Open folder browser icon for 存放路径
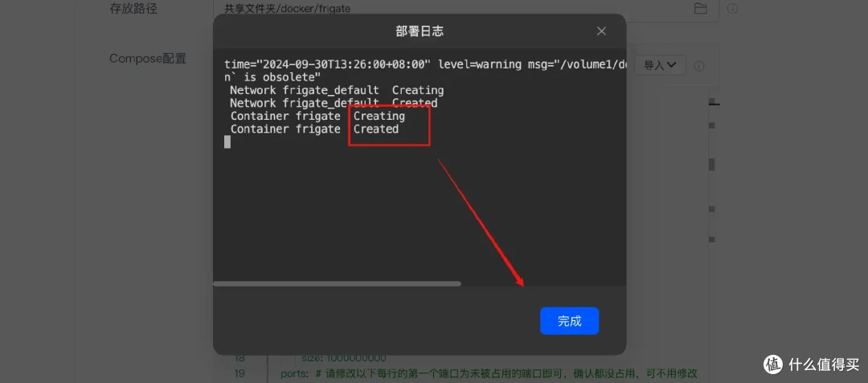 701,8
